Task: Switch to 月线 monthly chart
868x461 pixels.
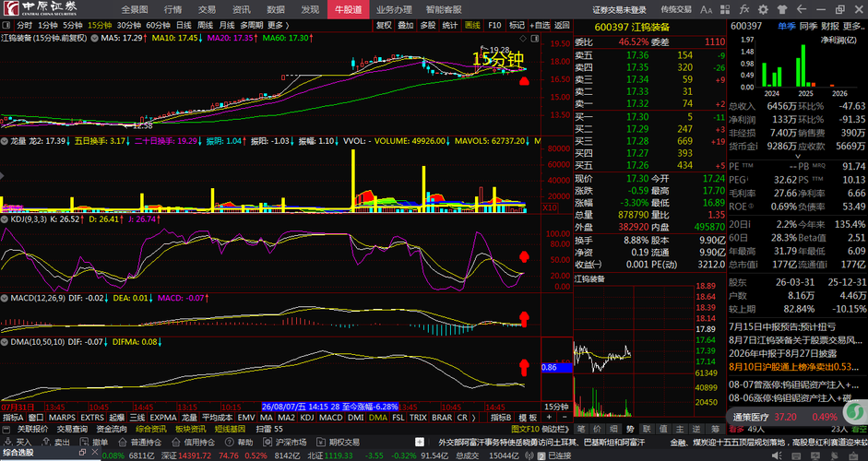Action: point(226,25)
